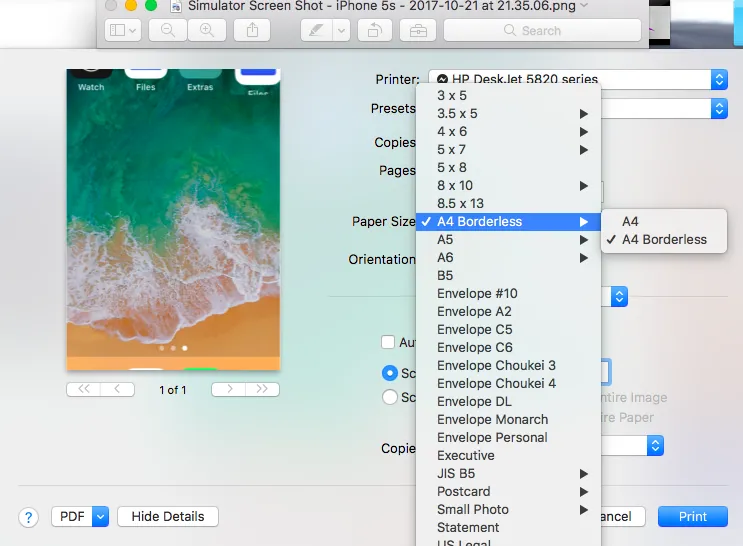Choose Small Photo paper size

(508, 510)
